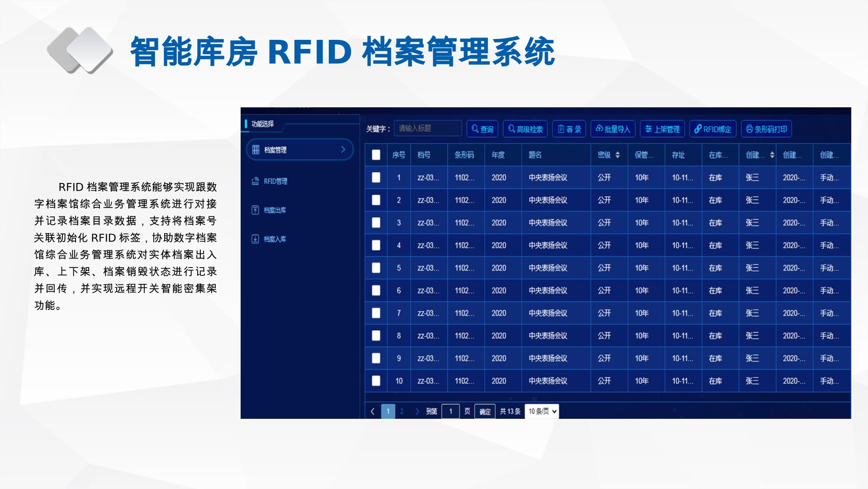868x489 pixels.
Task: 选择条形码打印的打印机图标
Action: (x=750, y=129)
